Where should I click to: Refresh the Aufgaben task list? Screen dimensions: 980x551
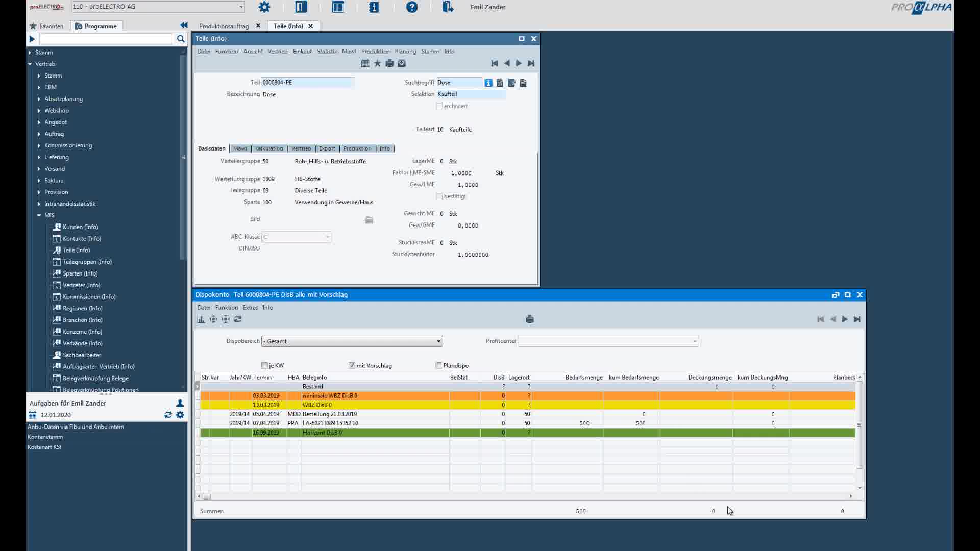(168, 415)
